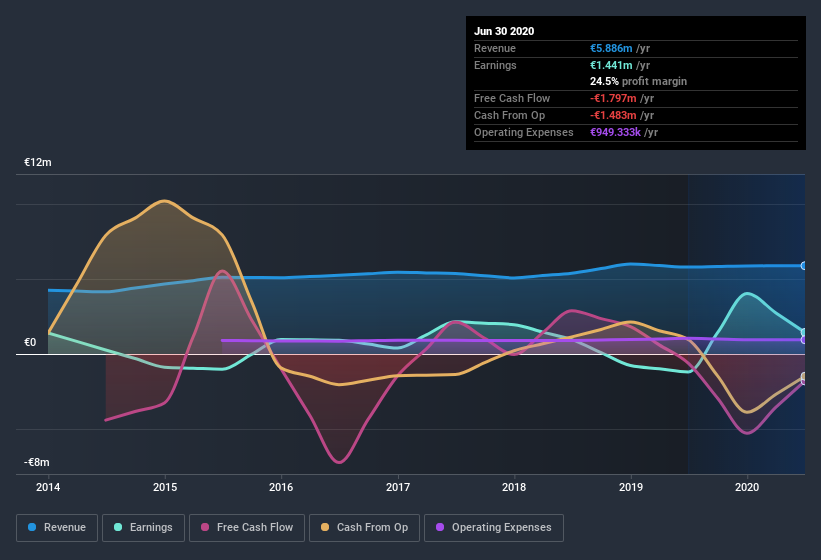Toggle the Revenue legend button
This screenshot has width=821, height=560.
tap(57, 527)
